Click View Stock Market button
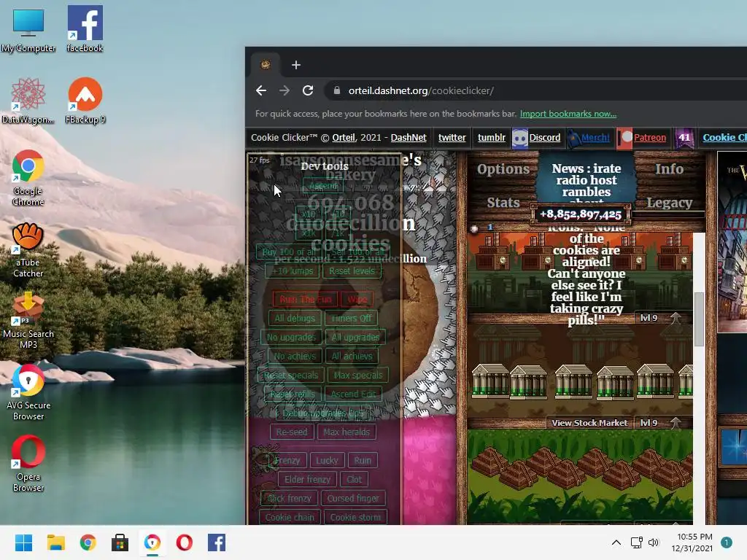The height and width of the screenshot is (560, 747). click(x=589, y=423)
